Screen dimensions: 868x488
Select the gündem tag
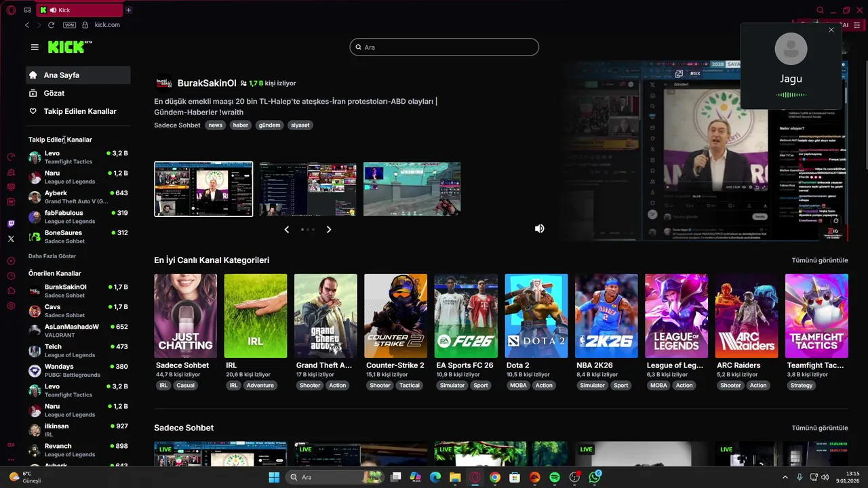pos(269,125)
